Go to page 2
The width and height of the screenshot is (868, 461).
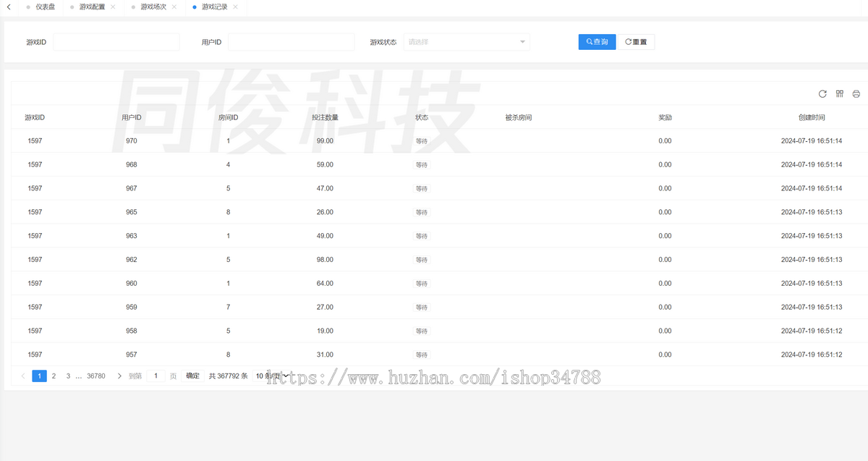pos(54,376)
